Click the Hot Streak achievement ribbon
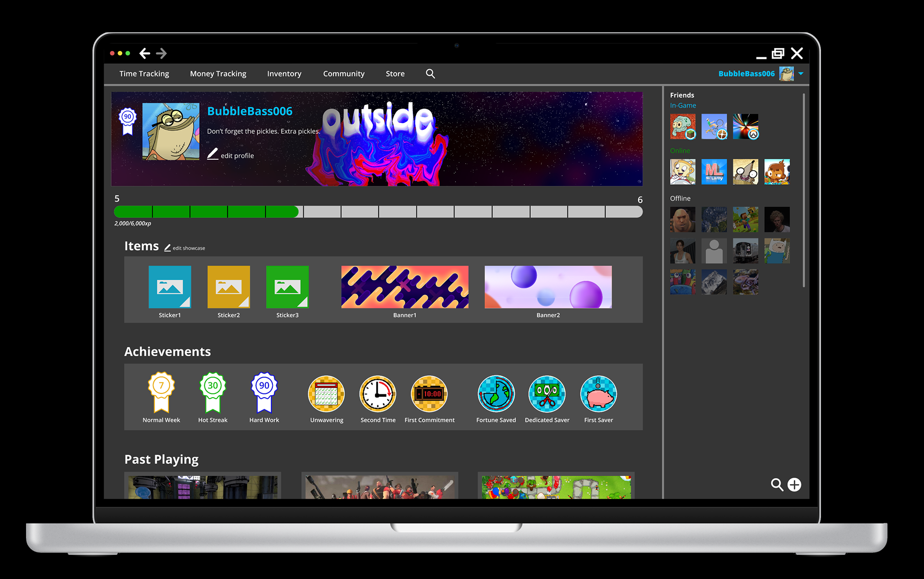Viewport: 924px width, 579px height. (213, 392)
